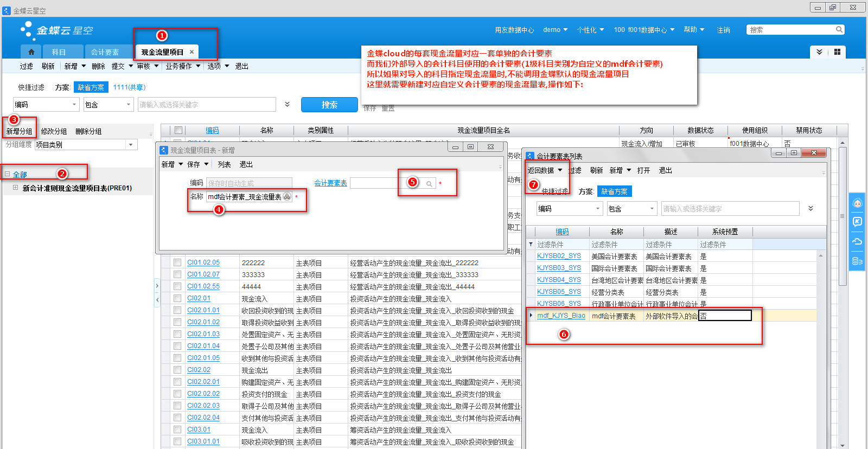Image resolution: width=868 pixels, height=449 pixels.
Task: Expand advanced filter chevrons next to 搜索
Action: [287, 105]
